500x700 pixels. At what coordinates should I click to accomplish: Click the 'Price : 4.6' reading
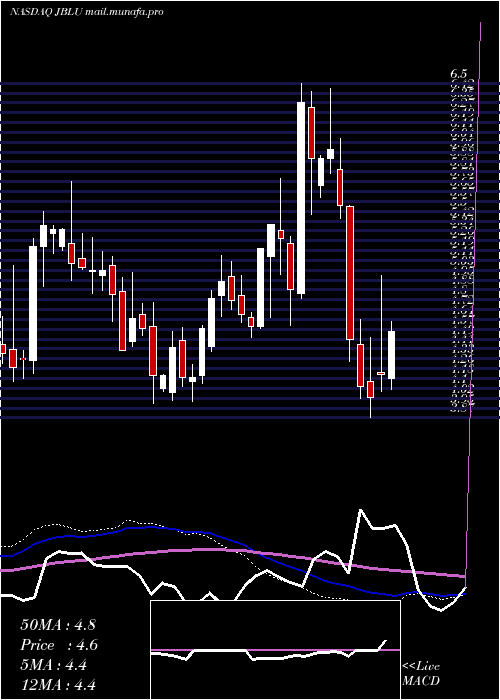(x=59, y=645)
